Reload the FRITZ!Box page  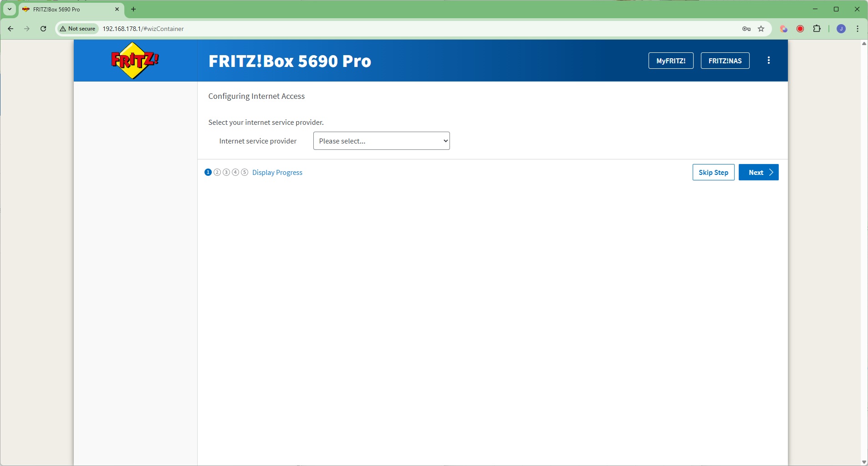(43, 29)
